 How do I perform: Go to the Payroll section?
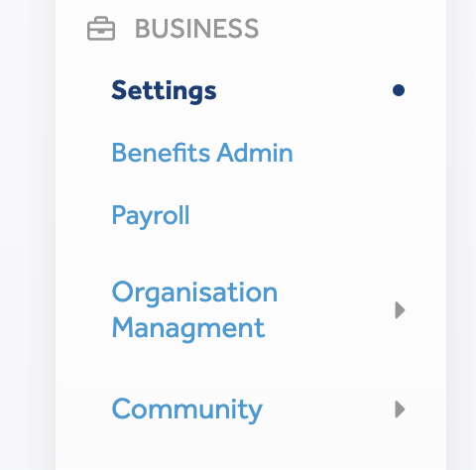[x=151, y=215]
